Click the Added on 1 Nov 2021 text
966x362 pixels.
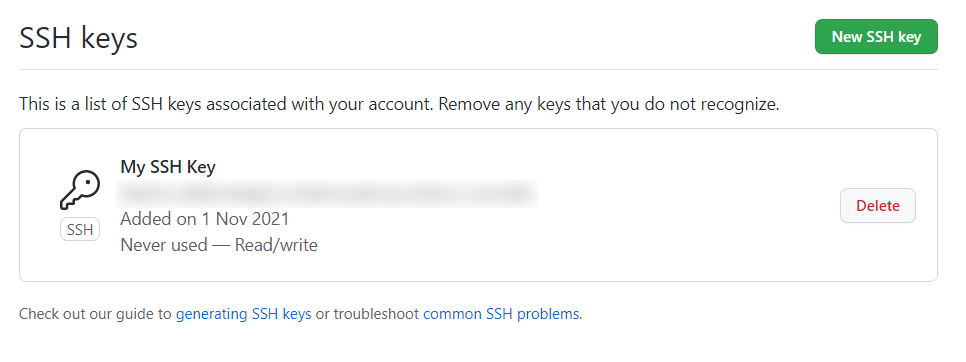tap(205, 219)
